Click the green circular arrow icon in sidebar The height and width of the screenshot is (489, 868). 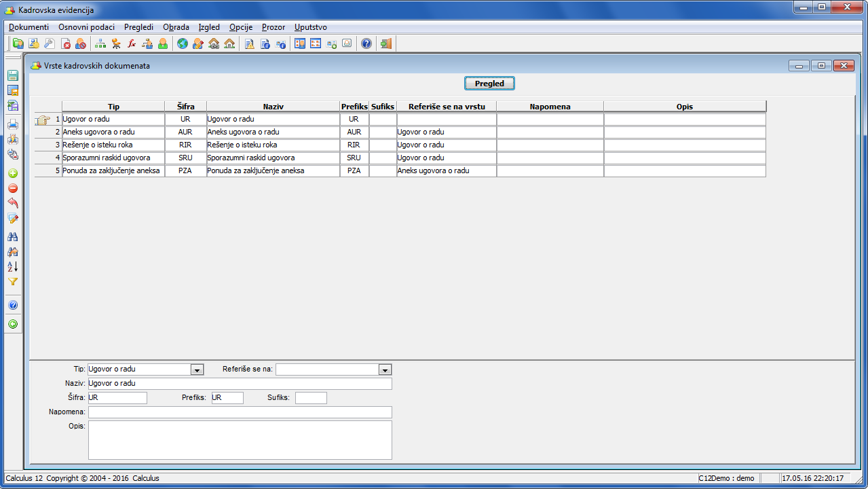click(x=12, y=324)
